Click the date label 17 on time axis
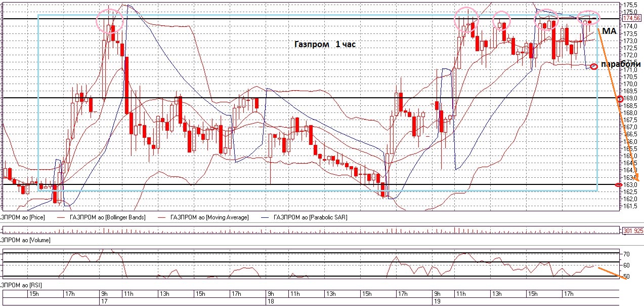Image resolution: width=644 pixels, height=306 pixels. [x=105, y=301]
